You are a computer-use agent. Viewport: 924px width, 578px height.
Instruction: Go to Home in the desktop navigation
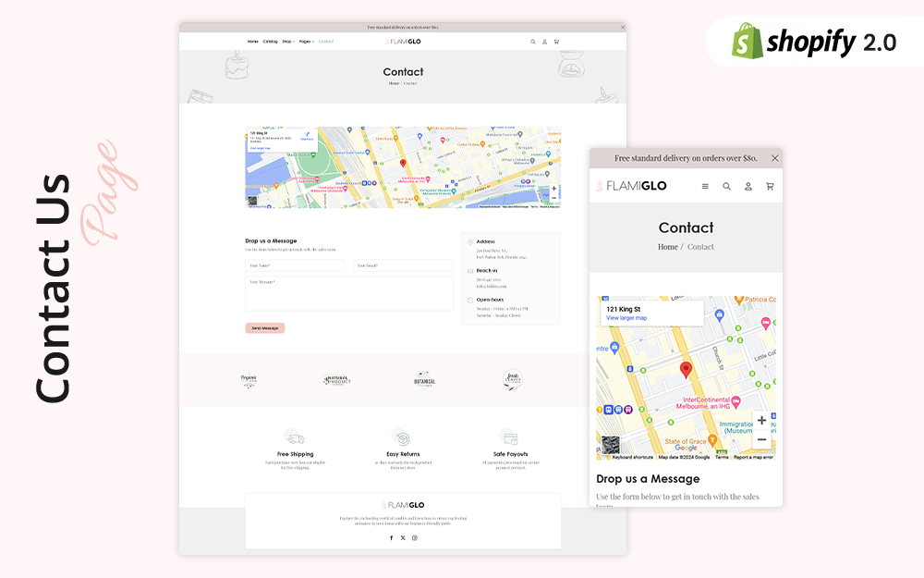tap(252, 42)
